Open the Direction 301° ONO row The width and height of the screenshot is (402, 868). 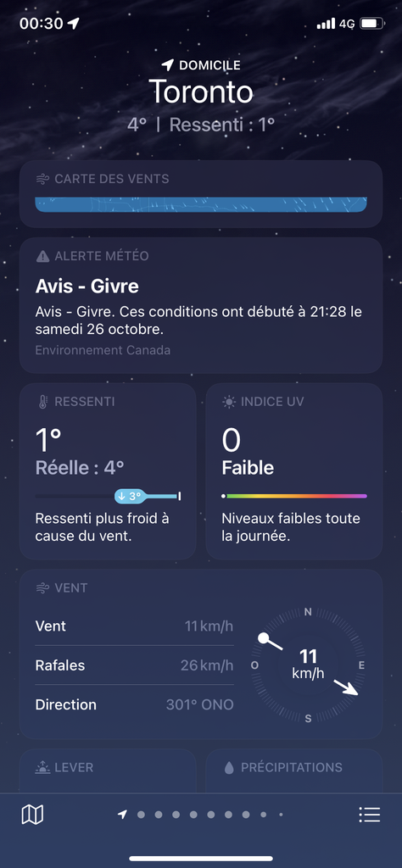coord(134,704)
